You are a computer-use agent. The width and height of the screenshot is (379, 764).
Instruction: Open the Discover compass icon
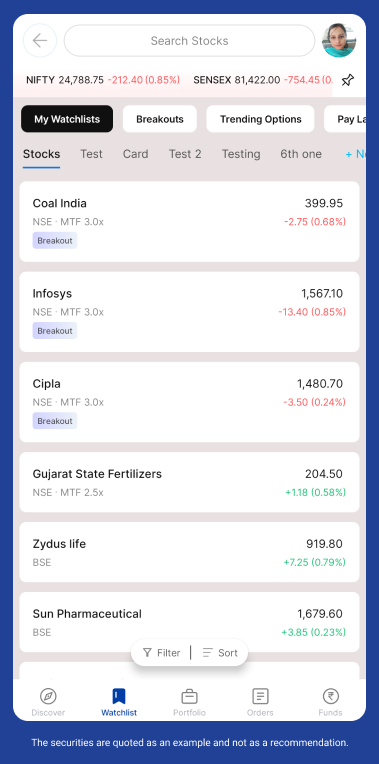(x=48, y=696)
